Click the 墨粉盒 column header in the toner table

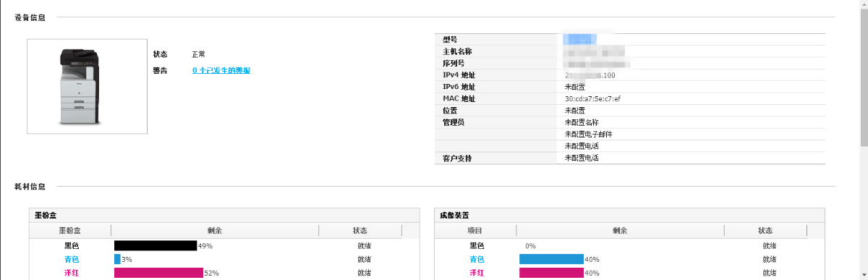click(70, 231)
